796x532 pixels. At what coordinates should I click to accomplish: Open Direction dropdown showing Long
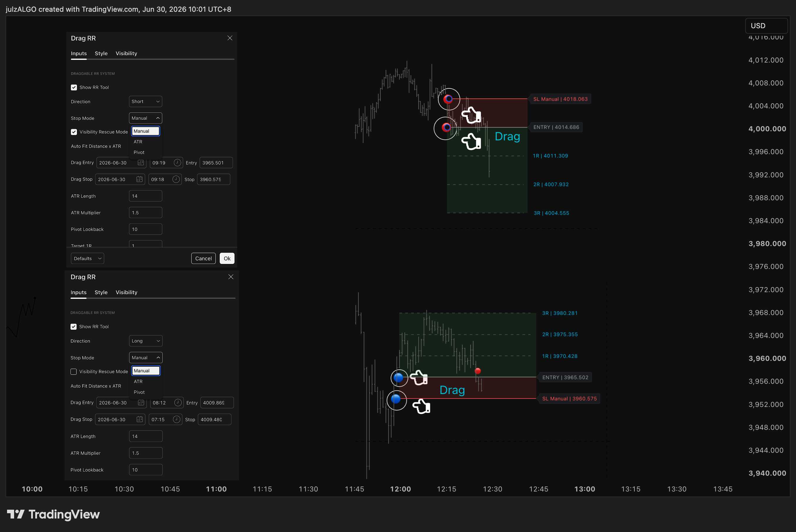[146, 341]
